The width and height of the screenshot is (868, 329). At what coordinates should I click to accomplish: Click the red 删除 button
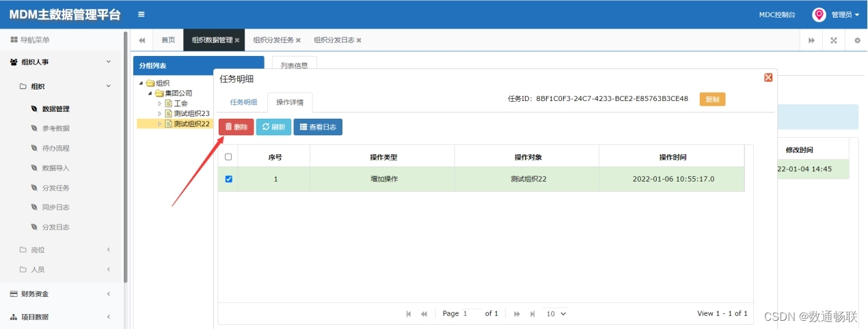pyautogui.click(x=236, y=127)
